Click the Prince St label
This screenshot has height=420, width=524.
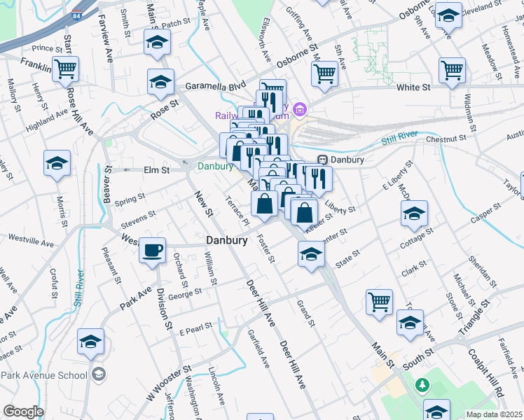point(47,49)
